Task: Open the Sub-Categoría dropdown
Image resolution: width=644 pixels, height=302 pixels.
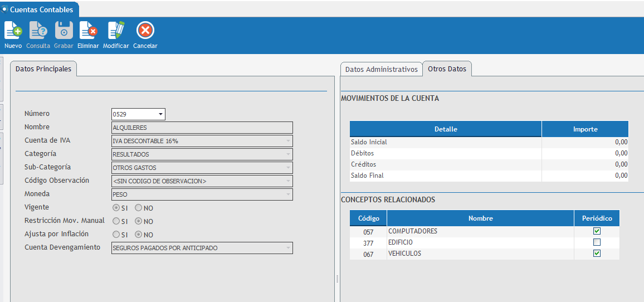Action: (288, 168)
